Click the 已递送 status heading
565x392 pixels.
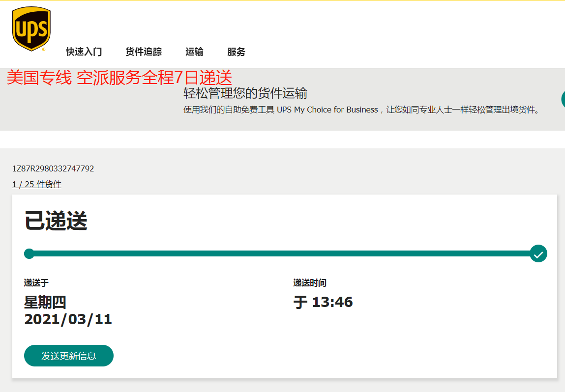(x=56, y=222)
